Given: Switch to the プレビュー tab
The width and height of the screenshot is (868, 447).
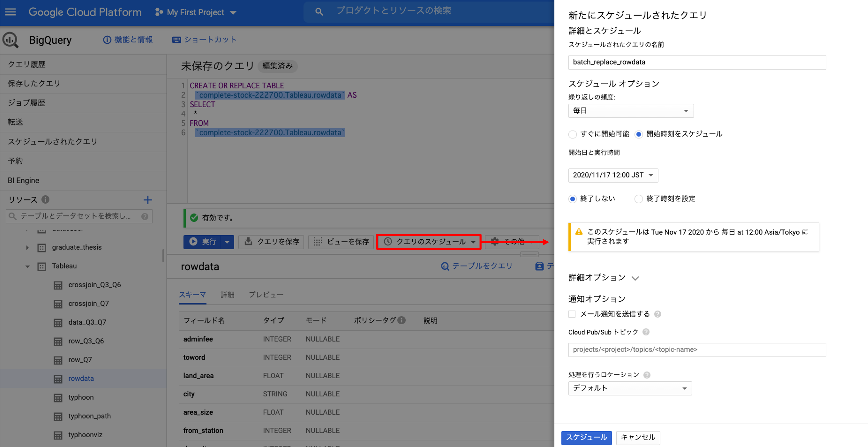Looking at the screenshot, I should [266, 295].
